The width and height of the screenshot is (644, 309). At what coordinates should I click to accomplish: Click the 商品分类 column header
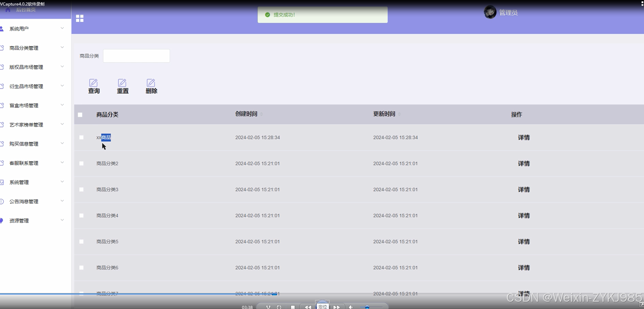107,115
